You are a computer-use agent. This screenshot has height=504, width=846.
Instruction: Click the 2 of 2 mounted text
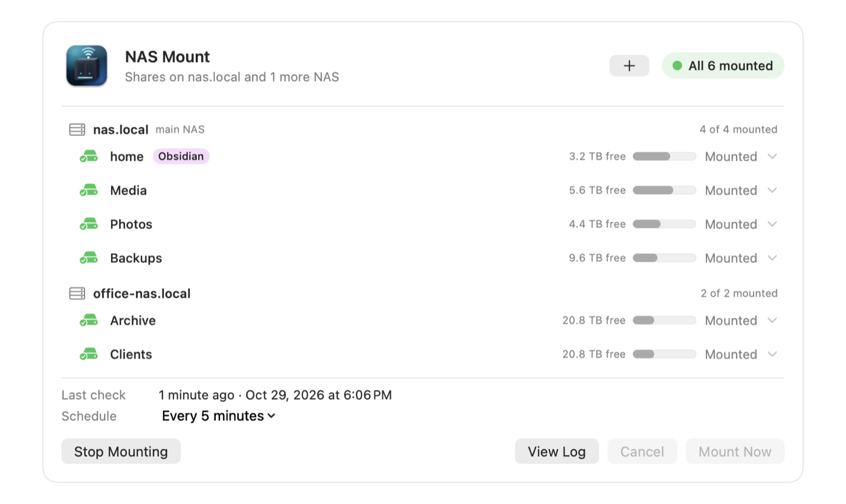[x=739, y=293]
